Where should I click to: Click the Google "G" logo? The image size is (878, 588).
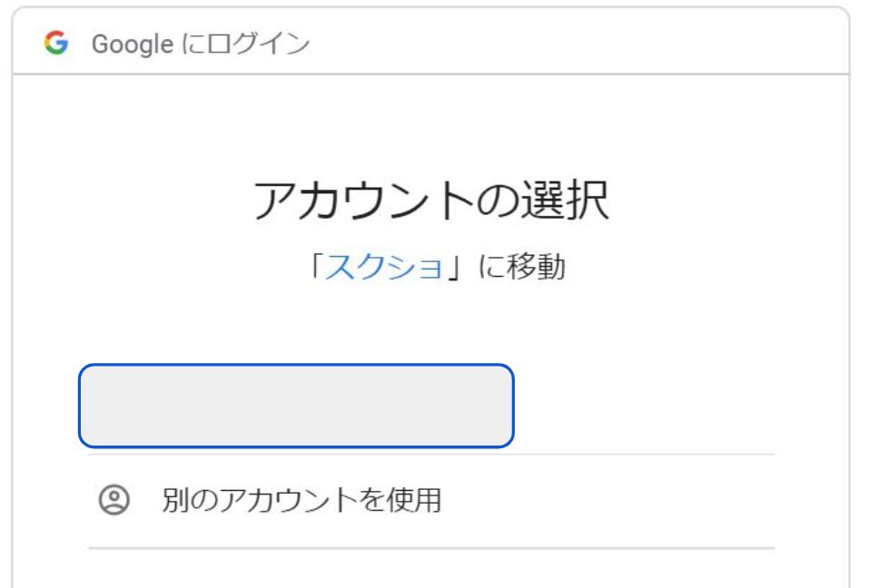point(56,44)
